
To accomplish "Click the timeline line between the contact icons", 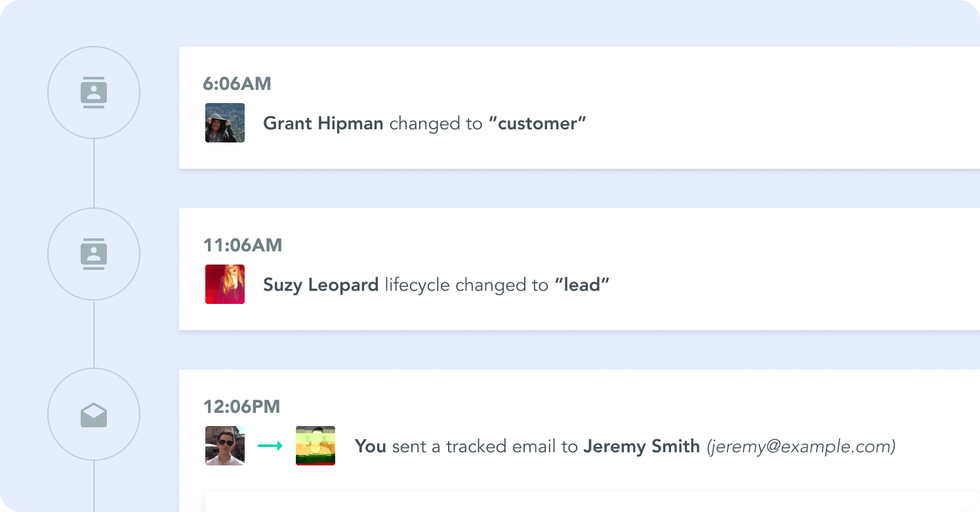I will coord(94,173).
